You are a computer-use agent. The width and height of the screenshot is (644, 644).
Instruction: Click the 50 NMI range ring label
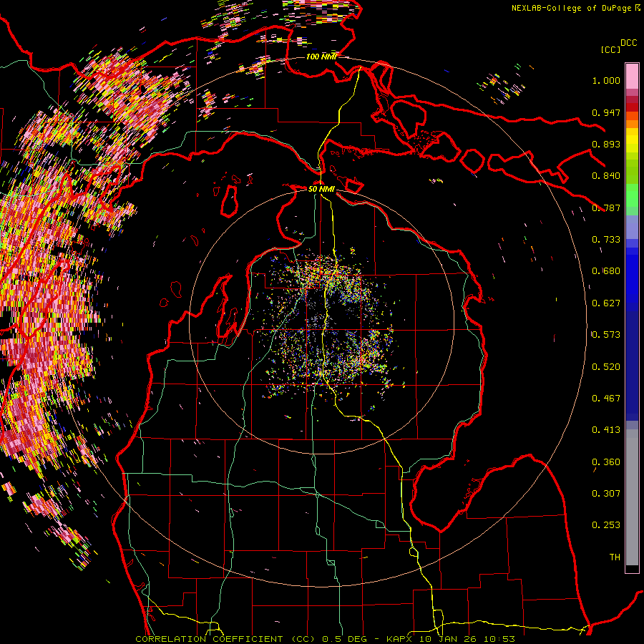(321, 189)
